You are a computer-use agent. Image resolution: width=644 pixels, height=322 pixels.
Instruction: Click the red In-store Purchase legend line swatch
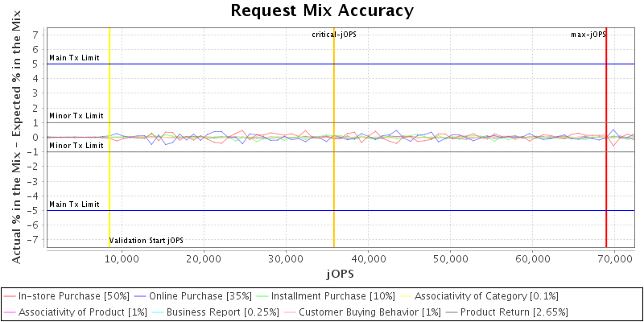(x=10, y=296)
